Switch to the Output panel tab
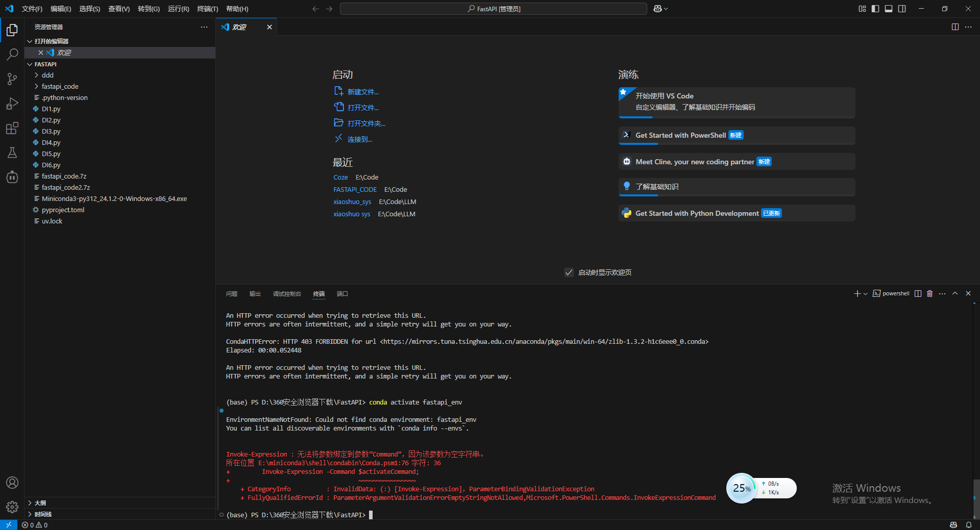This screenshot has width=980, height=530. point(255,294)
